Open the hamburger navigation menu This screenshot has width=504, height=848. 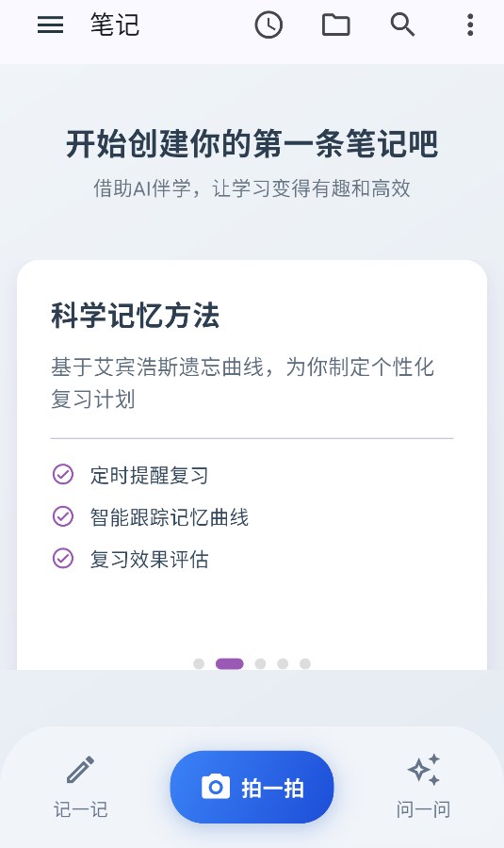click(50, 24)
